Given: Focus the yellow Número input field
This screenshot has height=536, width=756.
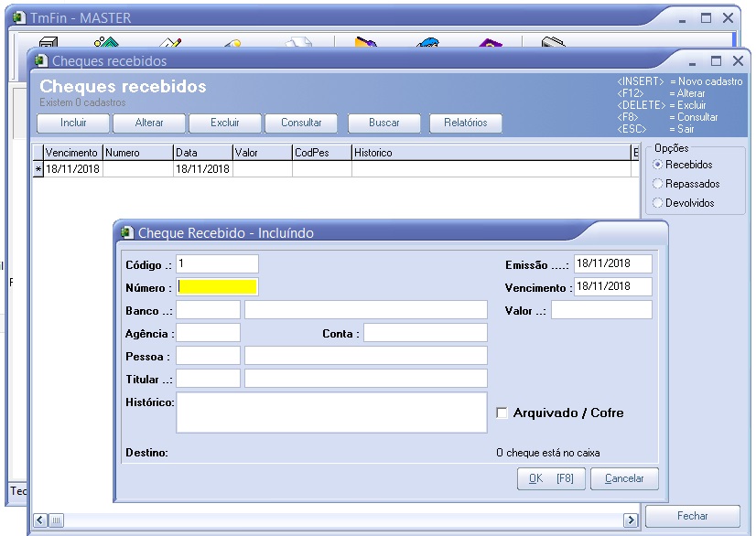Looking at the screenshot, I should point(218,287).
